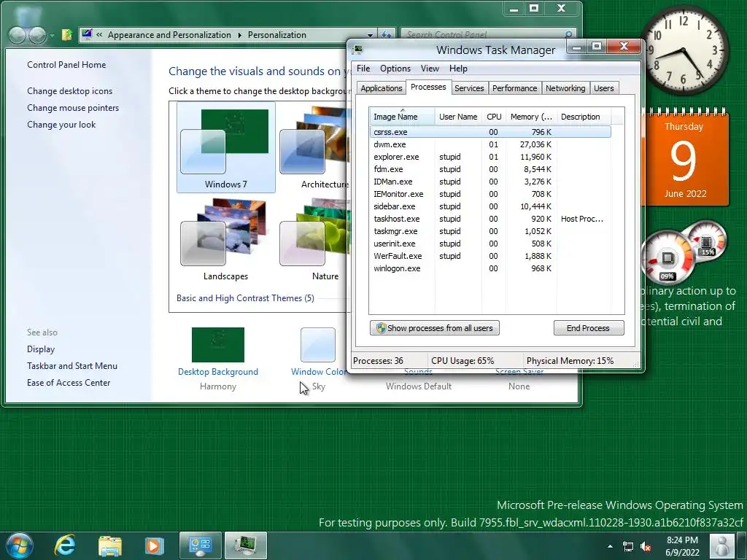Sort processes by Image Name column
The image size is (747, 560).
pos(402,117)
